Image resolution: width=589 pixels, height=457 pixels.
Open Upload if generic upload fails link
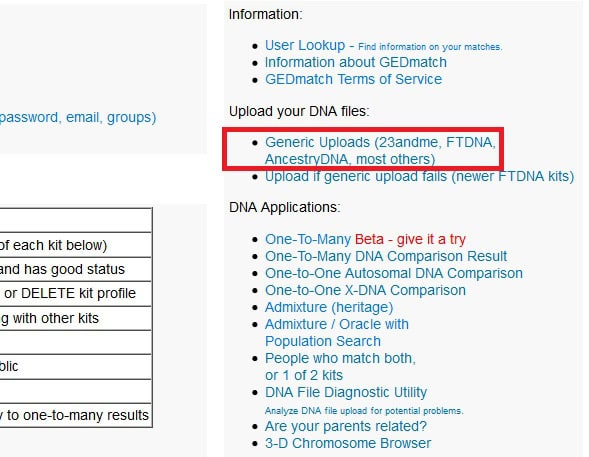[x=419, y=176]
